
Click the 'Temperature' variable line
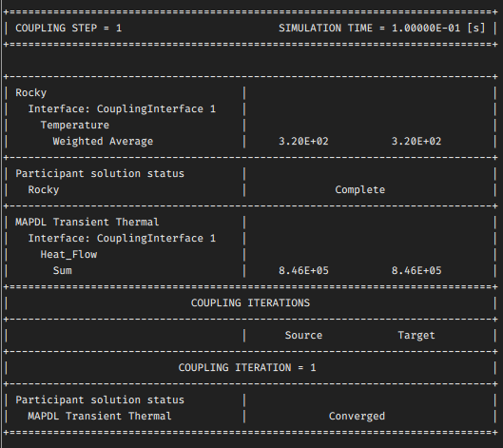(75, 126)
